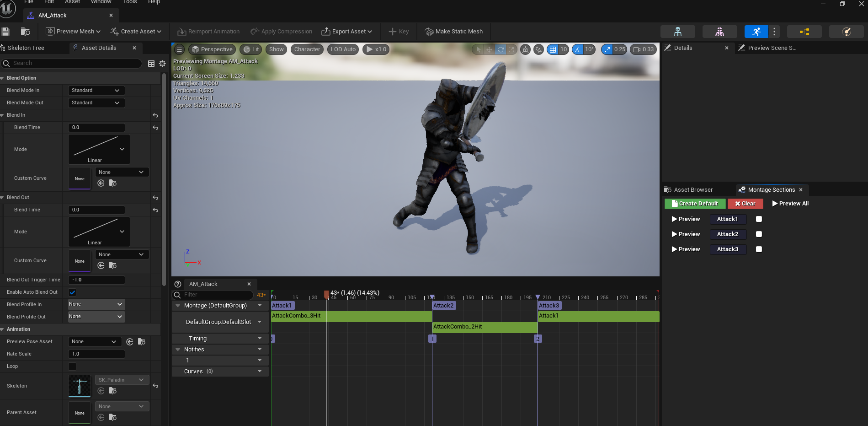Open Physics asset mode icon
This screenshot has width=868, height=426.
pyautogui.click(x=847, y=32)
